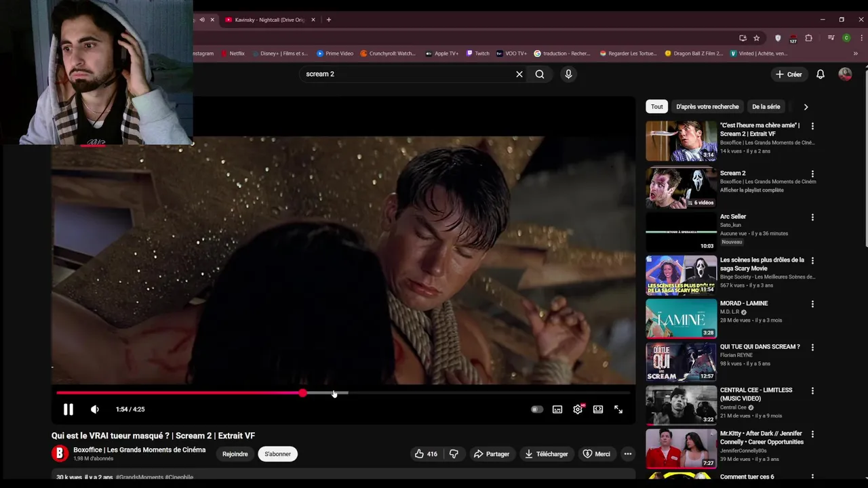The image size is (868, 488).
Task: Show the hidden bookmarks with double chevron
Action: [x=855, y=54]
